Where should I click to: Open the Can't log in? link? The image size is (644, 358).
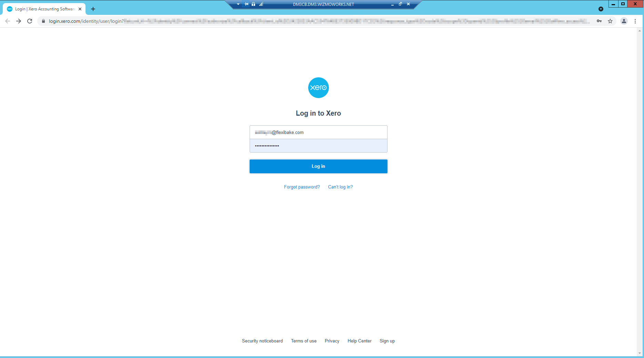[x=340, y=187]
